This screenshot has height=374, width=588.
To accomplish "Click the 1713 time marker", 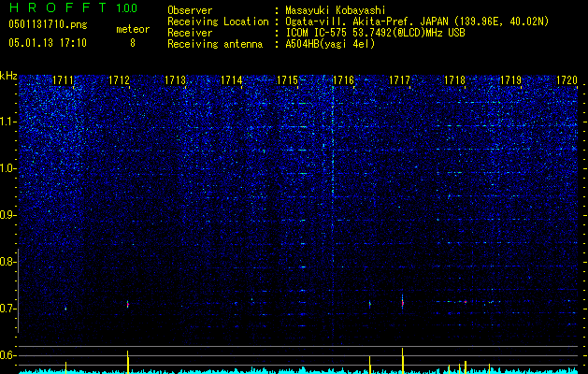I will pyautogui.click(x=175, y=80).
